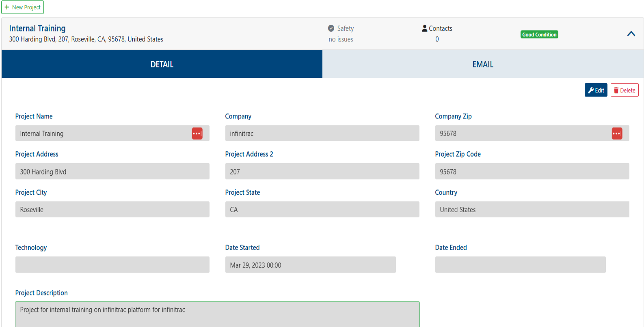Select the Project Name input field

[x=112, y=133]
